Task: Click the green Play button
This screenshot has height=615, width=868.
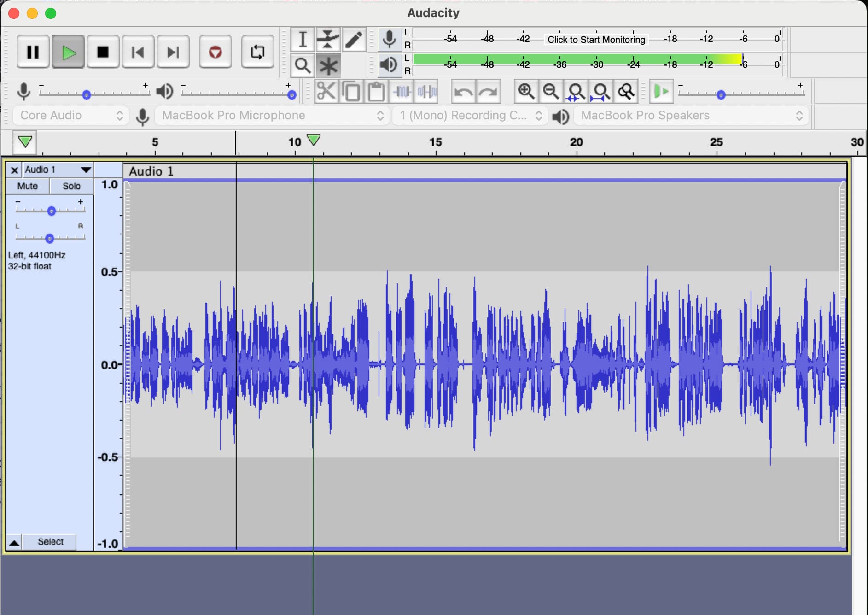Action: (68, 52)
